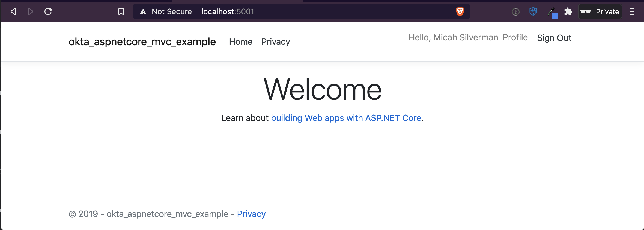Bookmark this page with the bookmark icon
The height and width of the screenshot is (230, 644).
(121, 11)
